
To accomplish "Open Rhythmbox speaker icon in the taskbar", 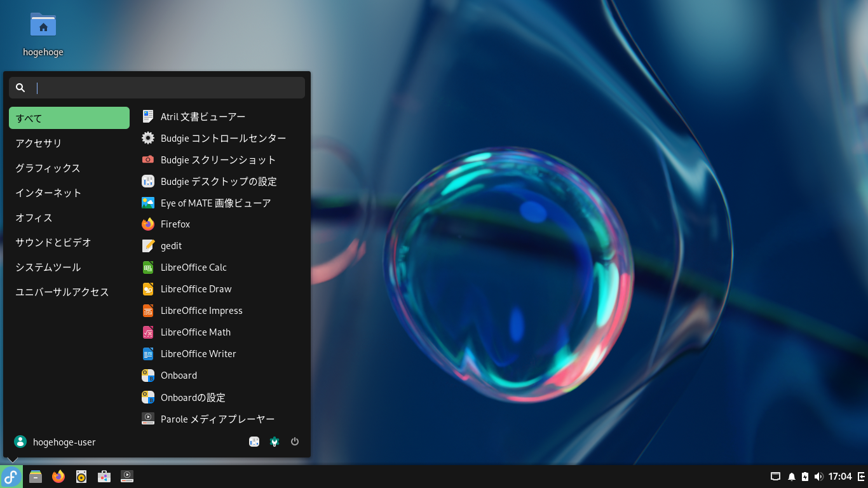I will pyautogui.click(x=81, y=477).
